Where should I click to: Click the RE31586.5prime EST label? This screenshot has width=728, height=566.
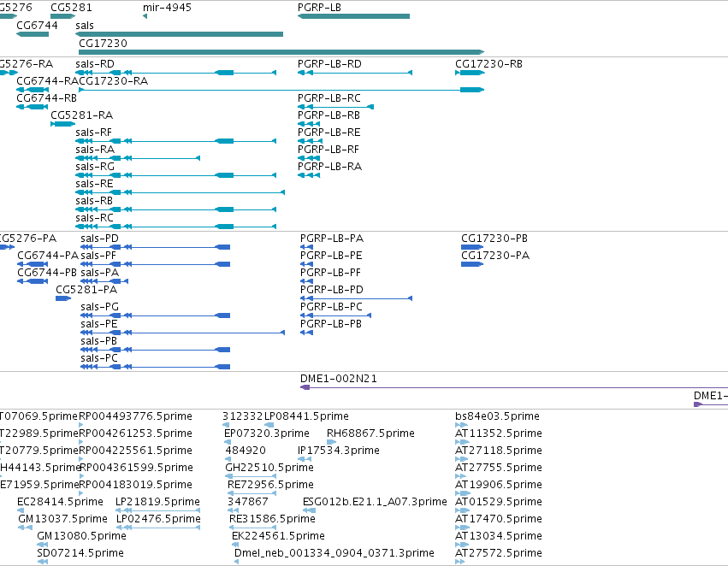pos(272,519)
